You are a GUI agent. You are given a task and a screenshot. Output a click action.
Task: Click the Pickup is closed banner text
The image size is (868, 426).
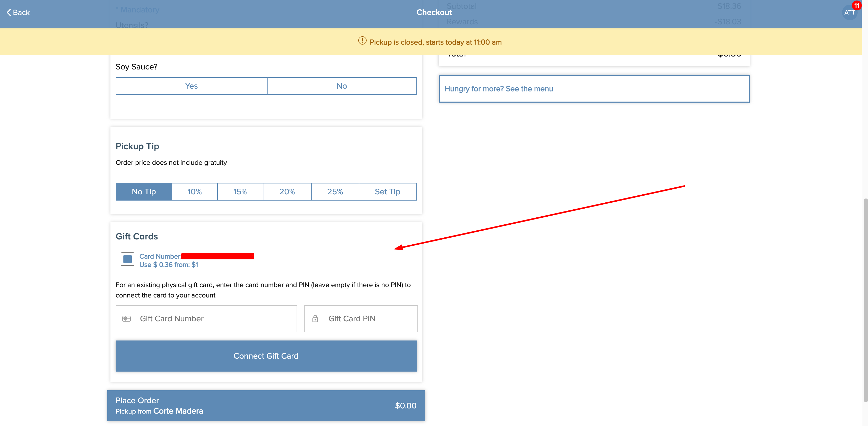coord(436,42)
